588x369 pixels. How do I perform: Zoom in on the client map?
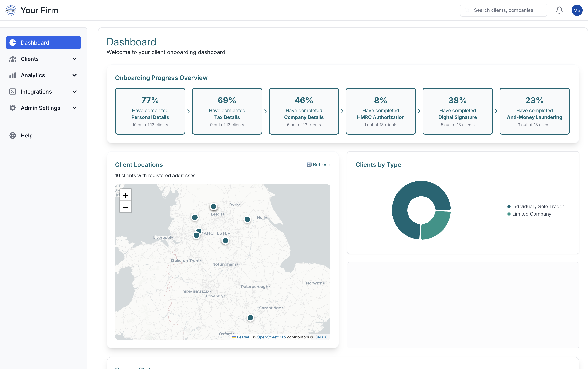coord(126,195)
